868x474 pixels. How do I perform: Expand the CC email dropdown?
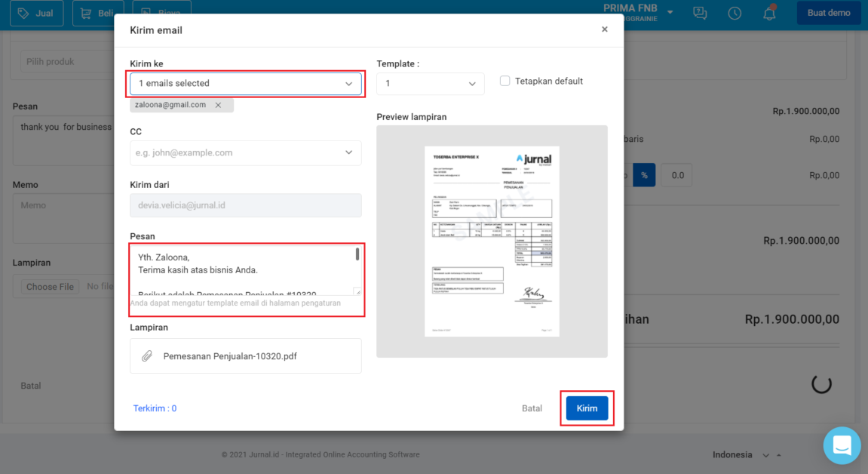click(349, 152)
